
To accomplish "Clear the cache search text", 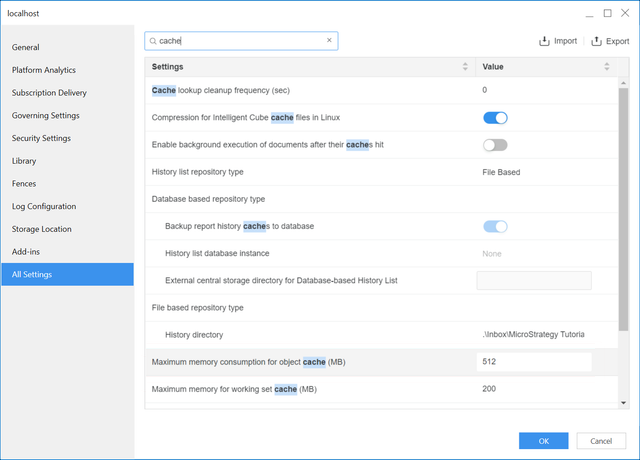I will pyautogui.click(x=329, y=41).
